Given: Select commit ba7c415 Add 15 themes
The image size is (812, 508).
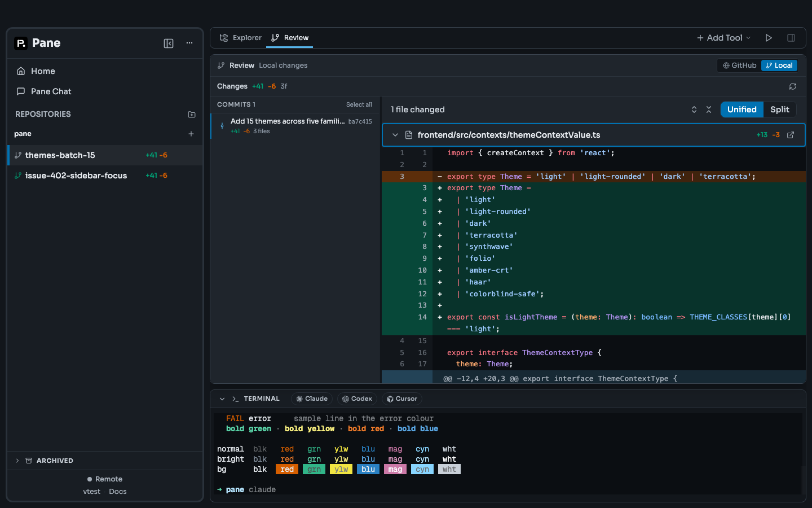Looking at the screenshot, I should [x=295, y=125].
